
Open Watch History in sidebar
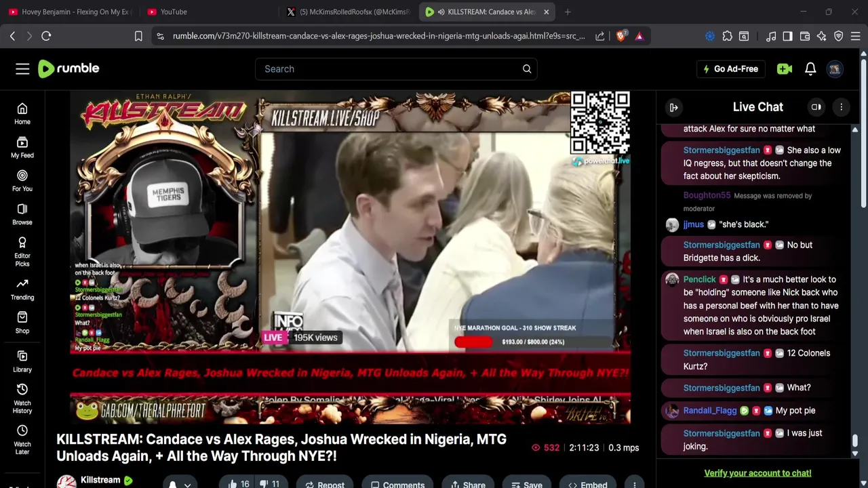(22, 399)
